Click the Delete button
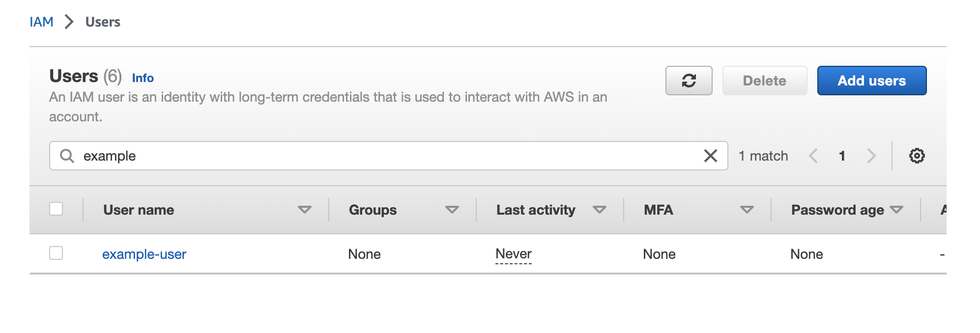Image resolution: width=980 pixels, height=333 pixels. pyautogui.click(x=764, y=81)
